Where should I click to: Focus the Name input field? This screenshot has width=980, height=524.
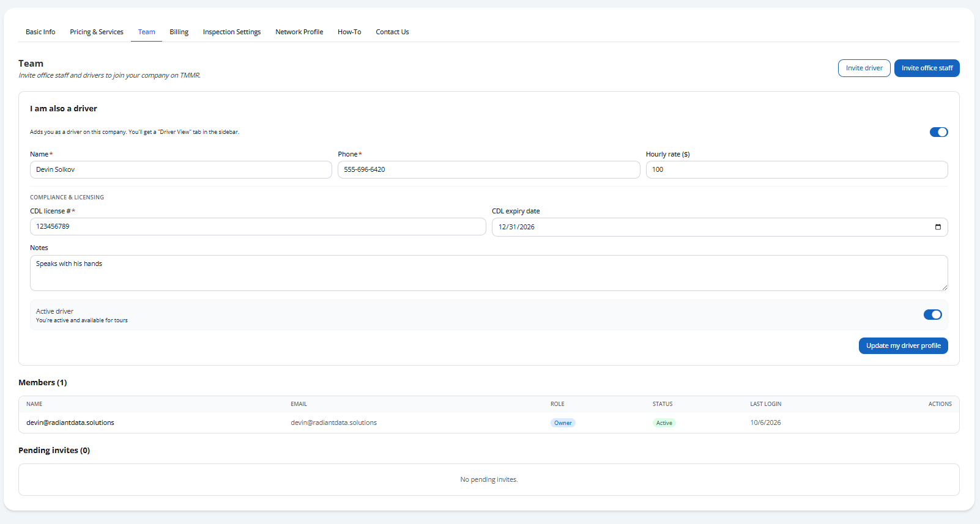(181, 169)
